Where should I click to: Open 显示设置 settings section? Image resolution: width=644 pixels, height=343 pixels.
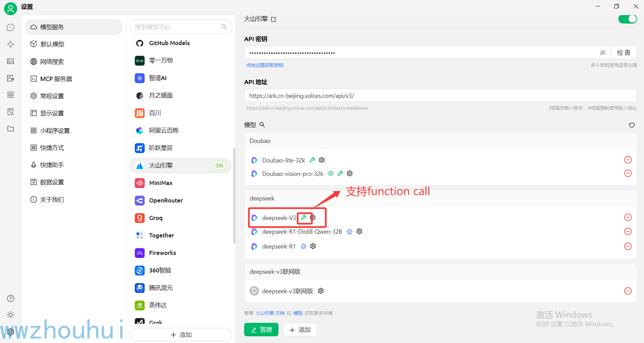pyautogui.click(x=74, y=113)
